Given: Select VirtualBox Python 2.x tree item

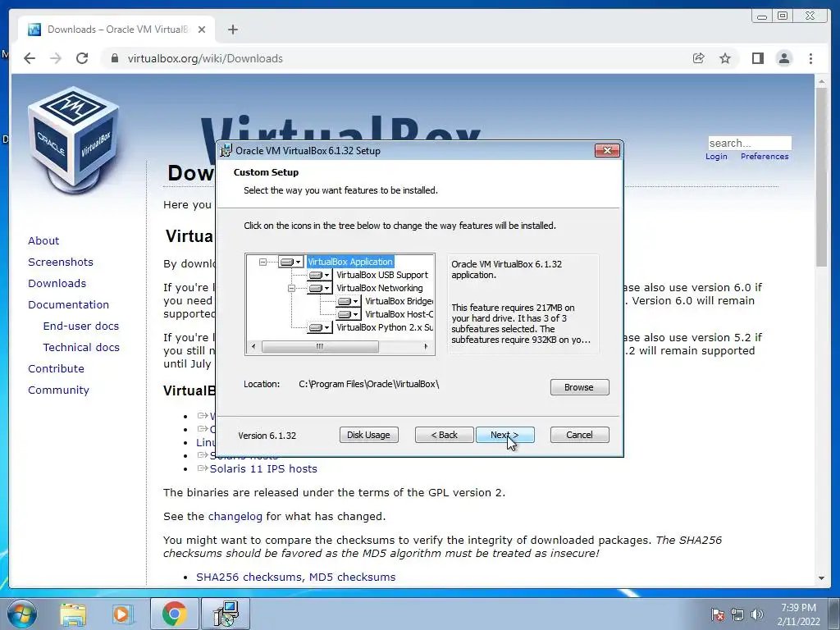Looking at the screenshot, I should pyautogui.click(x=385, y=327).
